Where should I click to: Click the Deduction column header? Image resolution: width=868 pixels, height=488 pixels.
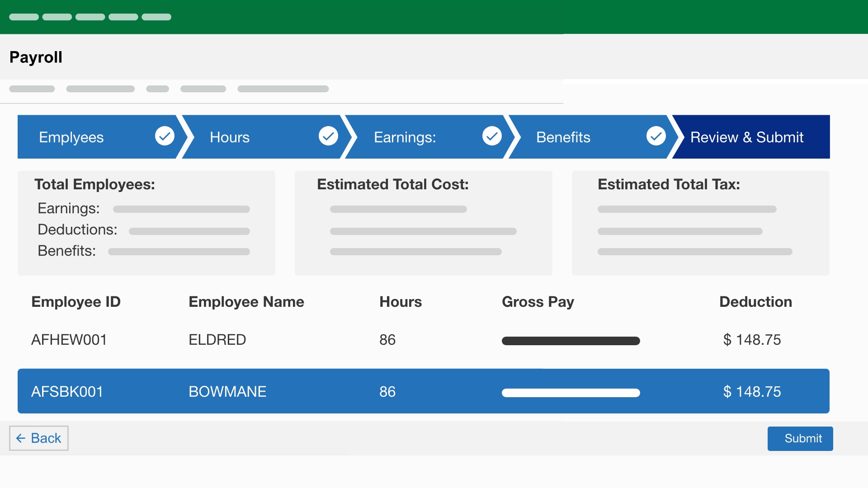[755, 302]
